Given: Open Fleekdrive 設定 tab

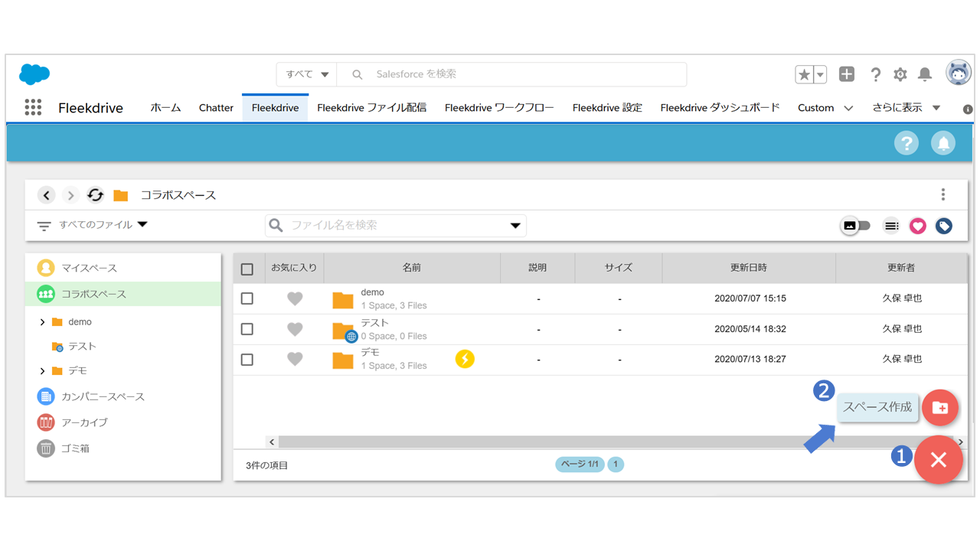Looking at the screenshot, I should click(607, 108).
